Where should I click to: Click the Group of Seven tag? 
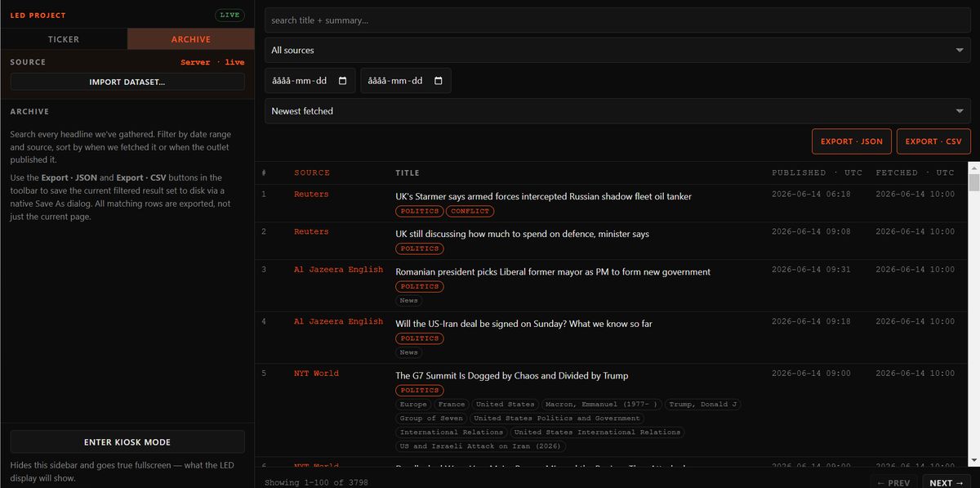(432, 419)
